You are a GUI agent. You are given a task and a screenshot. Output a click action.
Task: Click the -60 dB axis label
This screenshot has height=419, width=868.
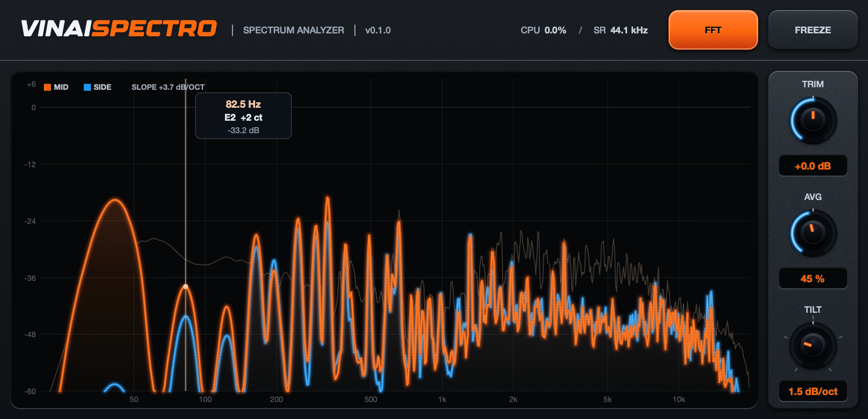point(30,392)
